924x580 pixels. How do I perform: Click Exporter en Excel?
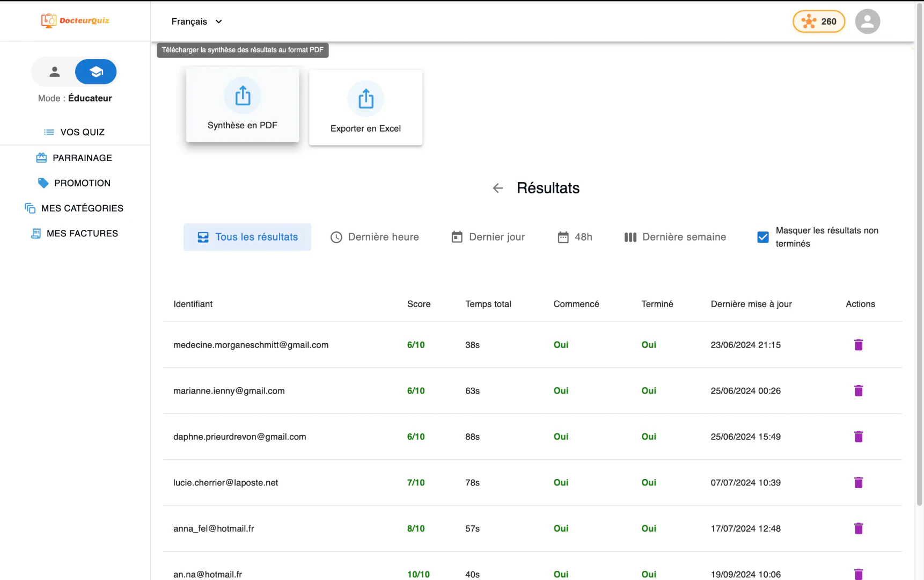tap(365, 107)
